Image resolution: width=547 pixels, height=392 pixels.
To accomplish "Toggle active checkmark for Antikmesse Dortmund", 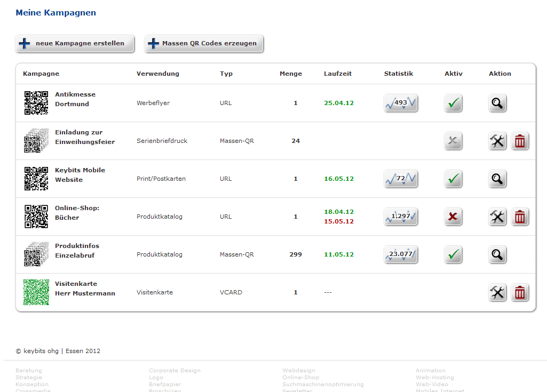I will (x=454, y=103).
